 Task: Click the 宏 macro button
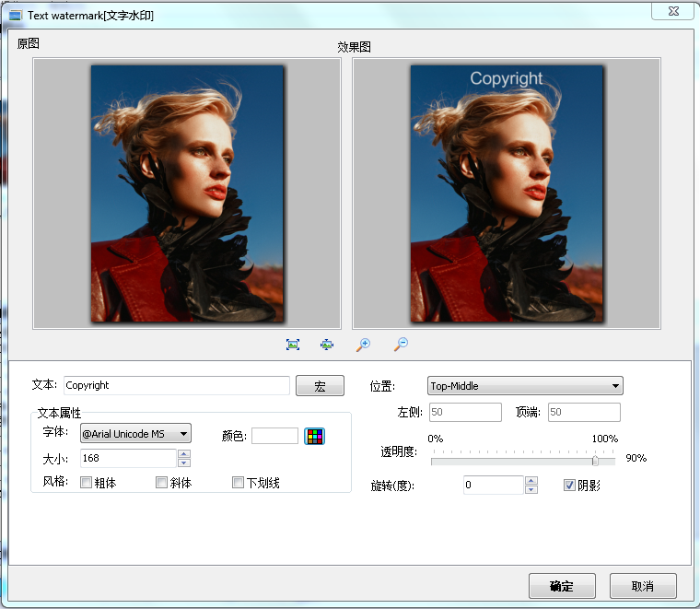(x=320, y=386)
